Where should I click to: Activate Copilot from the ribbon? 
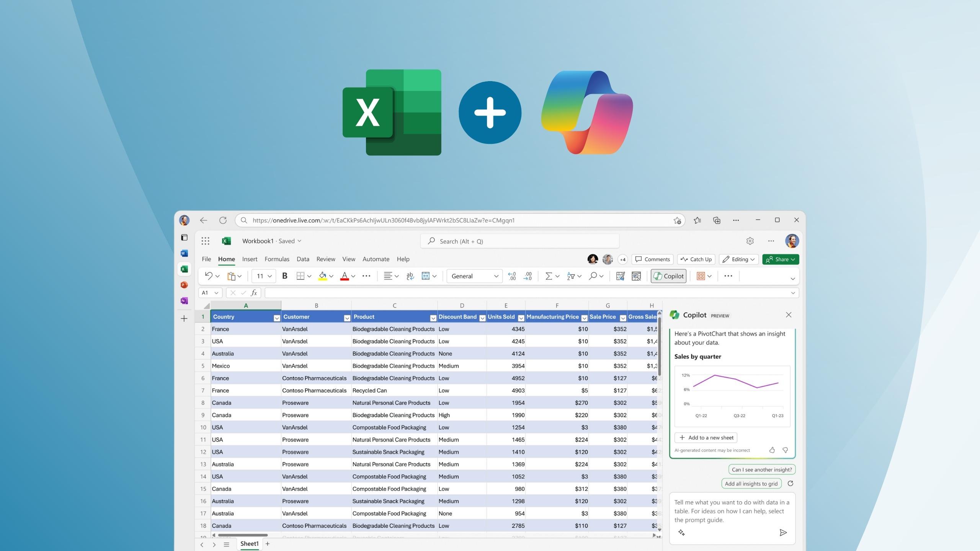[x=668, y=276]
